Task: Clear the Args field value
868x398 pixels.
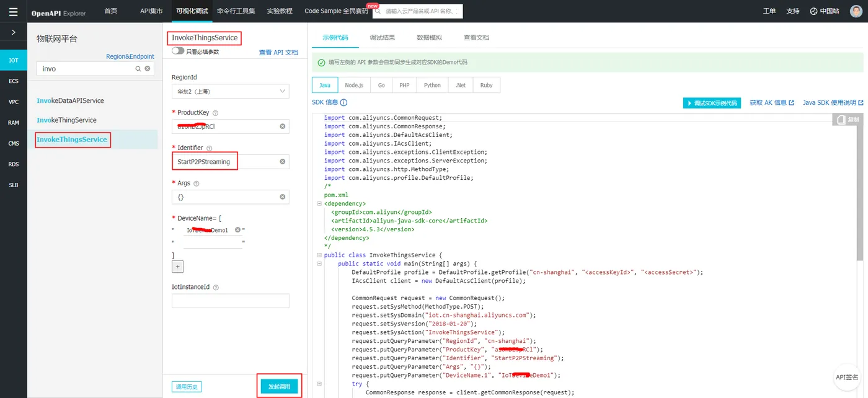Action: click(x=282, y=197)
